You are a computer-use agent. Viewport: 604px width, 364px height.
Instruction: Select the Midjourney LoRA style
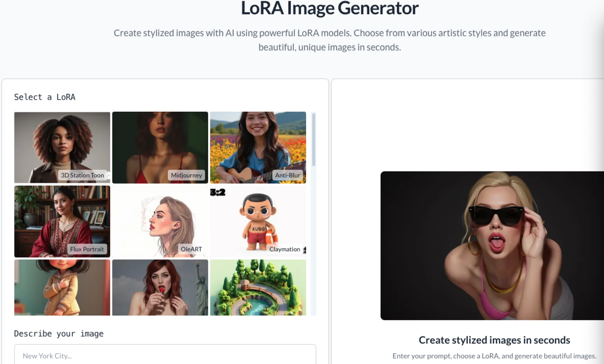[159, 147]
